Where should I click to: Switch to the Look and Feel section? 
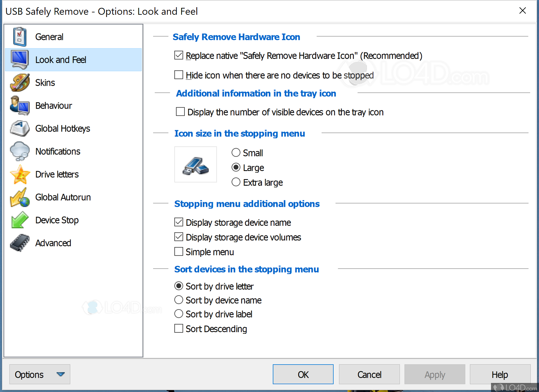[61, 60]
